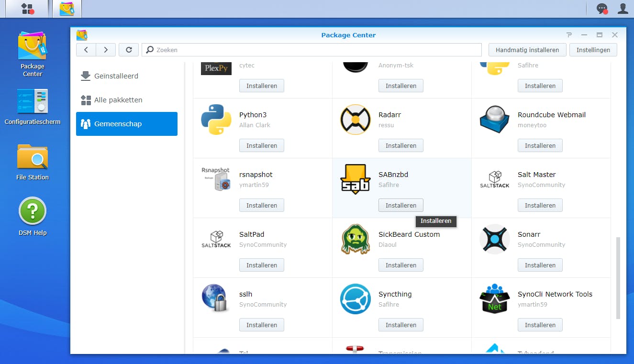This screenshot has height=364, width=634.
Task: Click the Python3 package icon
Action: pyautogui.click(x=216, y=120)
